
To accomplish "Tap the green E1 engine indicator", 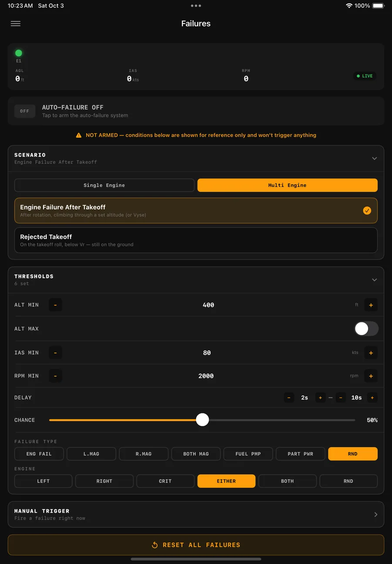I will (x=19, y=53).
